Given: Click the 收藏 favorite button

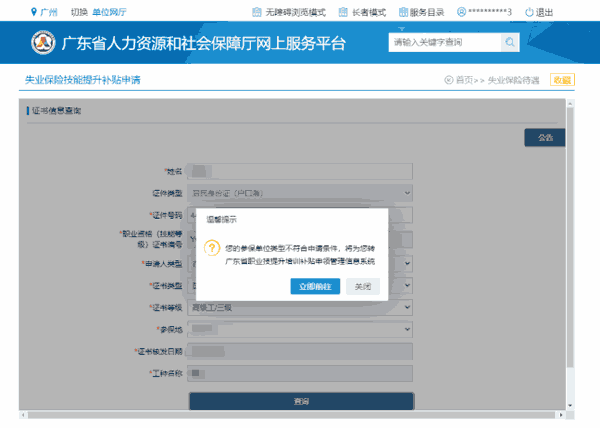Looking at the screenshot, I should (562, 80).
